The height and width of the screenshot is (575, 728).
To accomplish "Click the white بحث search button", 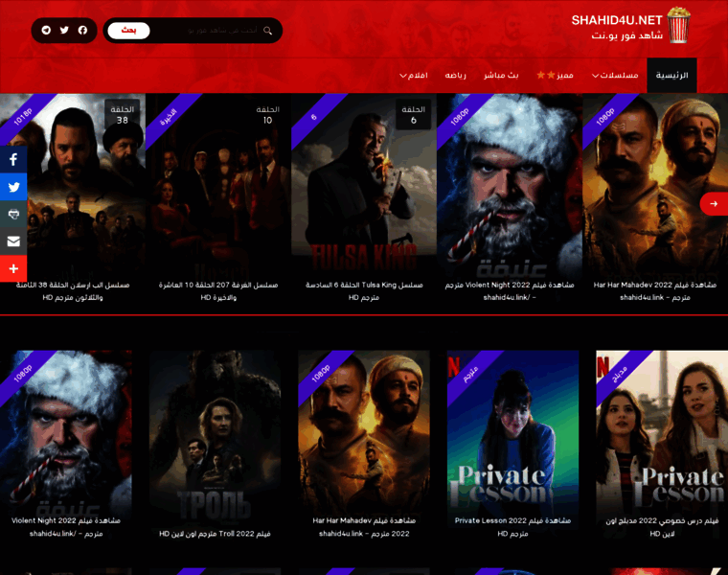I will pos(128,31).
